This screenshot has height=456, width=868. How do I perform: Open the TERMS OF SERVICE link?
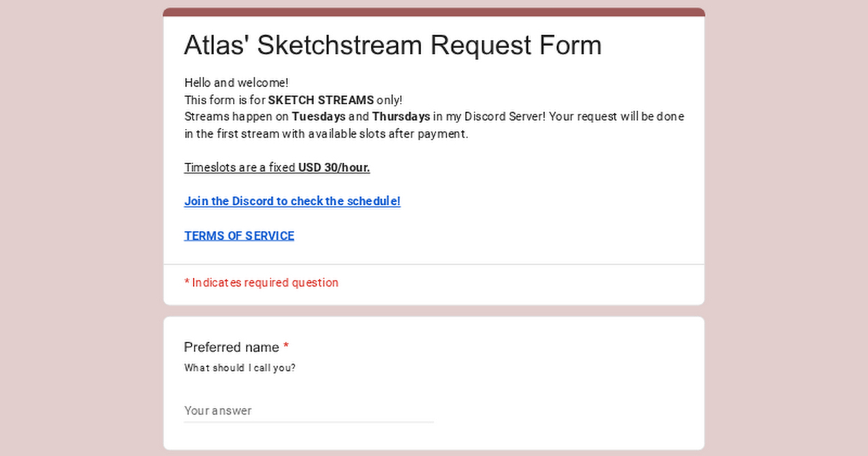[x=239, y=236]
